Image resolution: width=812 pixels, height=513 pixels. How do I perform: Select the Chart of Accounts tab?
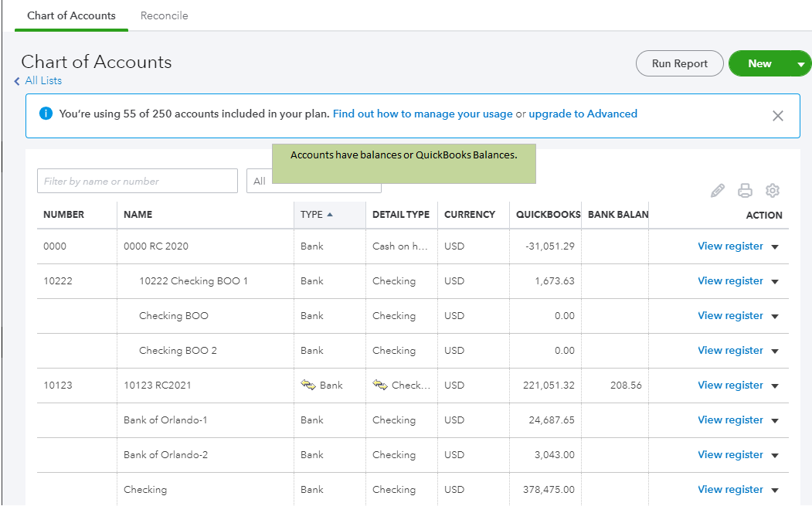click(71, 15)
